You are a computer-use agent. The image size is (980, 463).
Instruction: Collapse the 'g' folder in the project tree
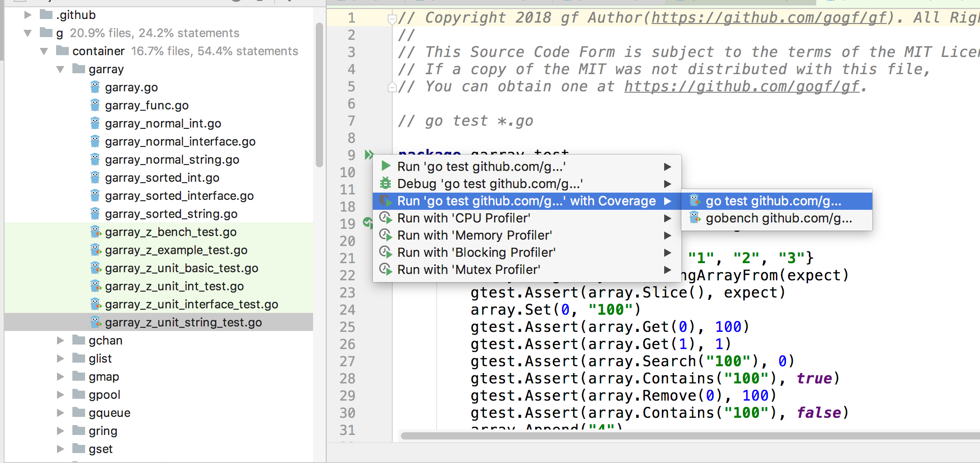(27, 33)
